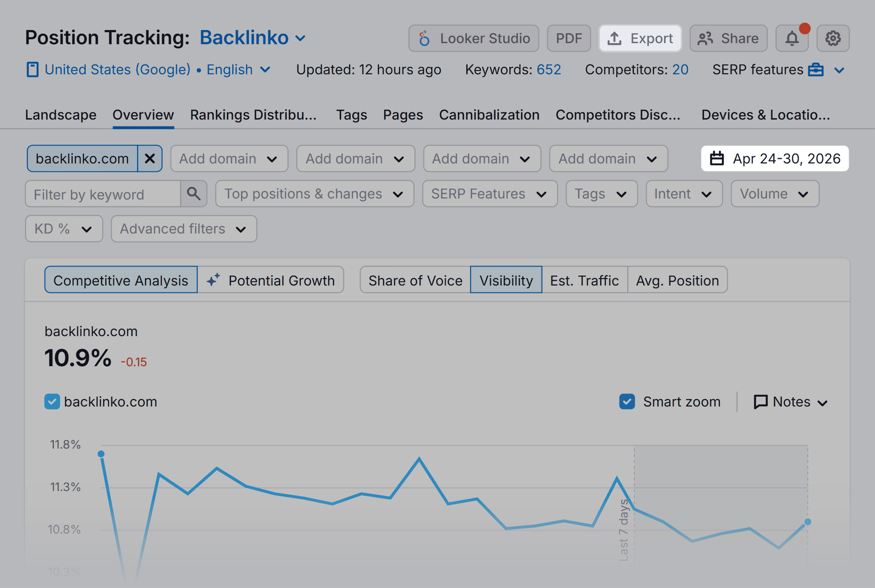The width and height of the screenshot is (875, 588).
Task: Open the Pages tab
Action: (403, 115)
